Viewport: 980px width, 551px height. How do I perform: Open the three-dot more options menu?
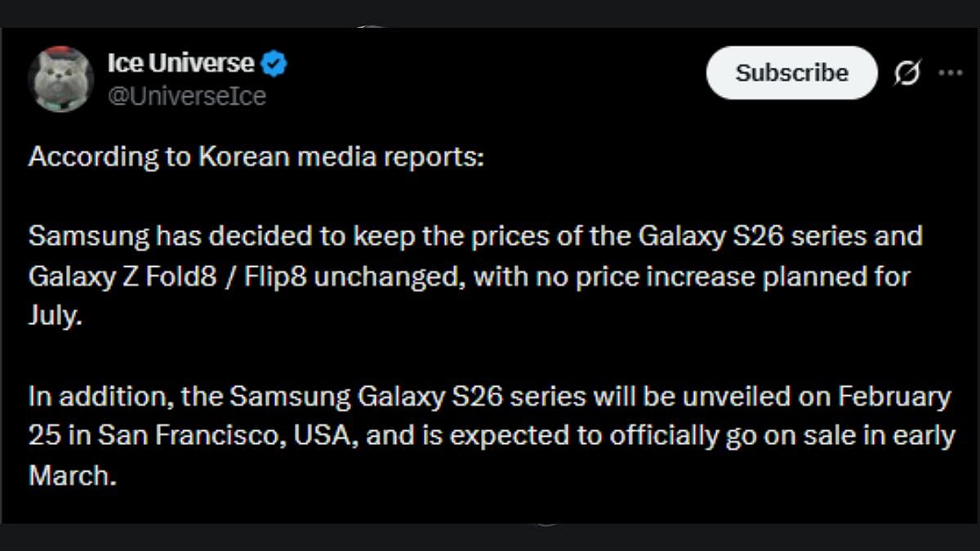tap(950, 73)
